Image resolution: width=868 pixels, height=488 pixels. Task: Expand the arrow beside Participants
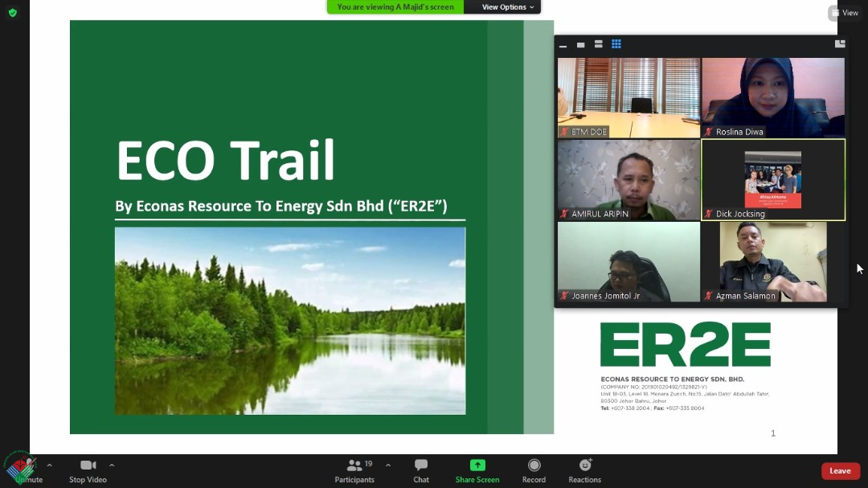[x=388, y=465]
